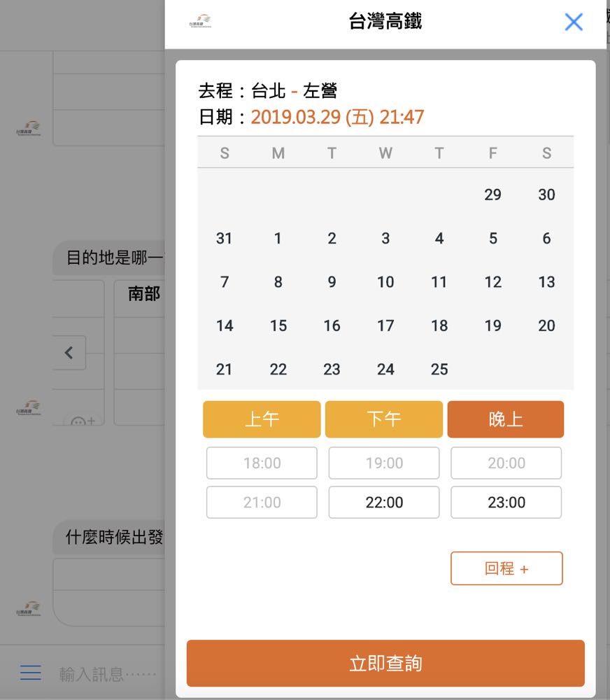Viewport: 610px width, 700px height.
Task: Pick calendar day 5
Action: point(492,239)
